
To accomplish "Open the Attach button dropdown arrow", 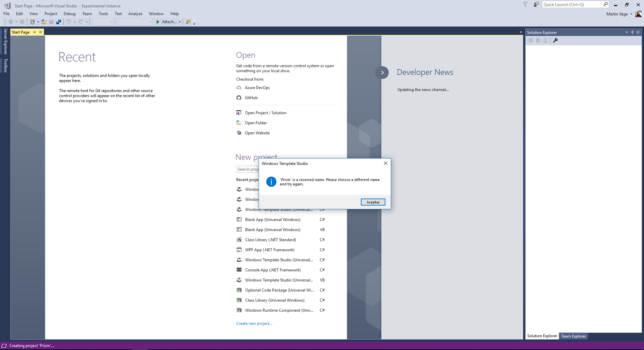I will (x=180, y=22).
